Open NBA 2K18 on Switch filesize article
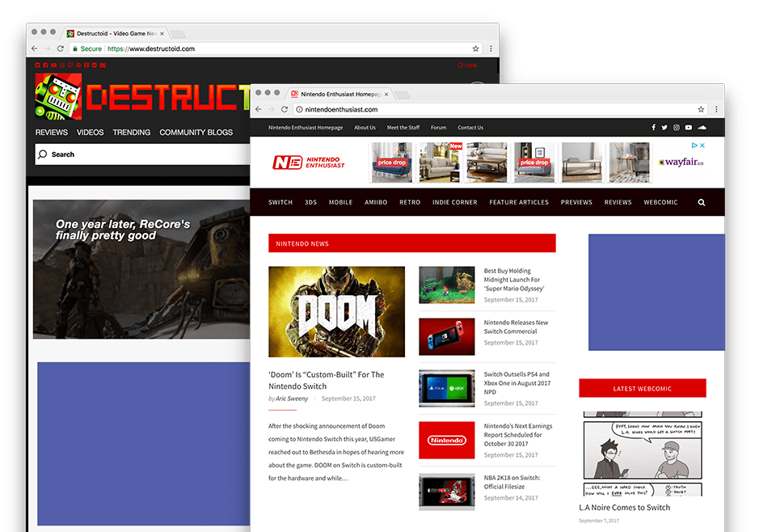 click(512, 483)
